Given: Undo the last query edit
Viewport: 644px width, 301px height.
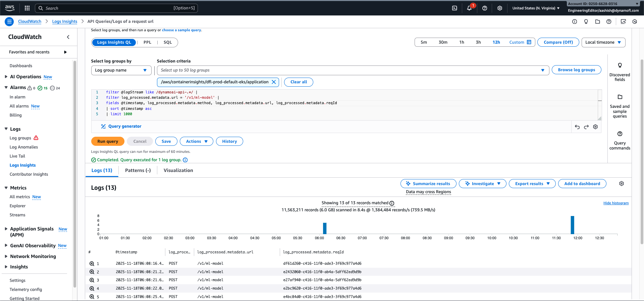Looking at the screenshot, I should (x=577, y=127).
